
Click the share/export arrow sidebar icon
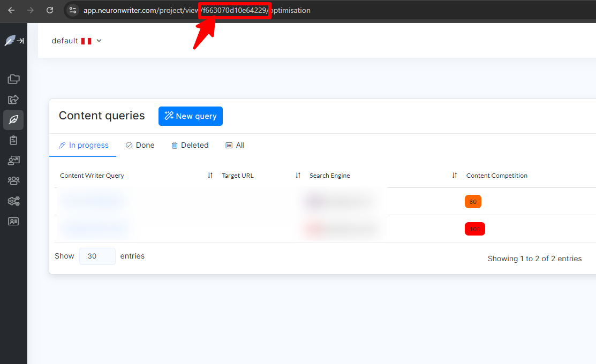tap(13, 99)
